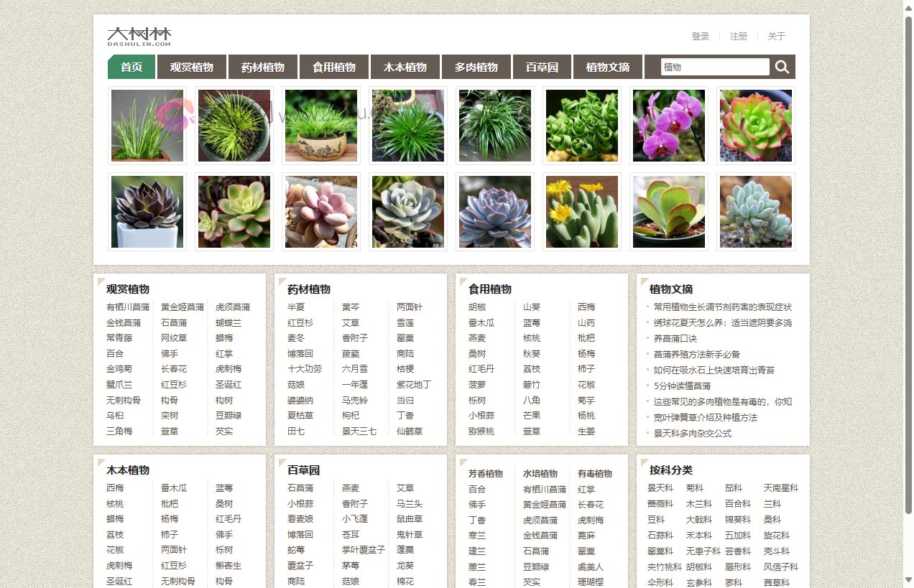Select the yellow-flowered succulent image

[x=581, y=212]
